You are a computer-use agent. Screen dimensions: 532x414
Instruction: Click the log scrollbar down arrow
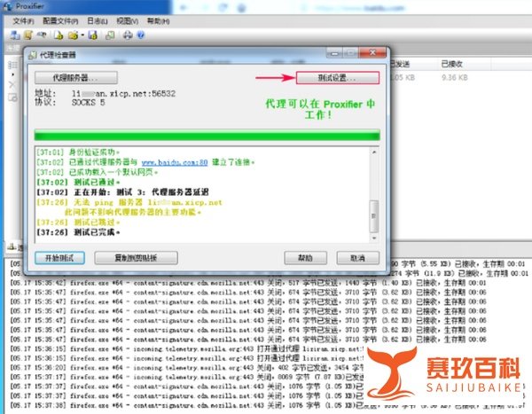point(374,238)
